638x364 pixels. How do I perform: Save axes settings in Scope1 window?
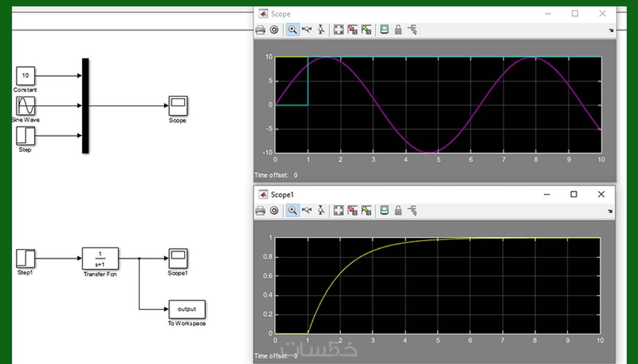pyautogui.click(x=352, y=211)
